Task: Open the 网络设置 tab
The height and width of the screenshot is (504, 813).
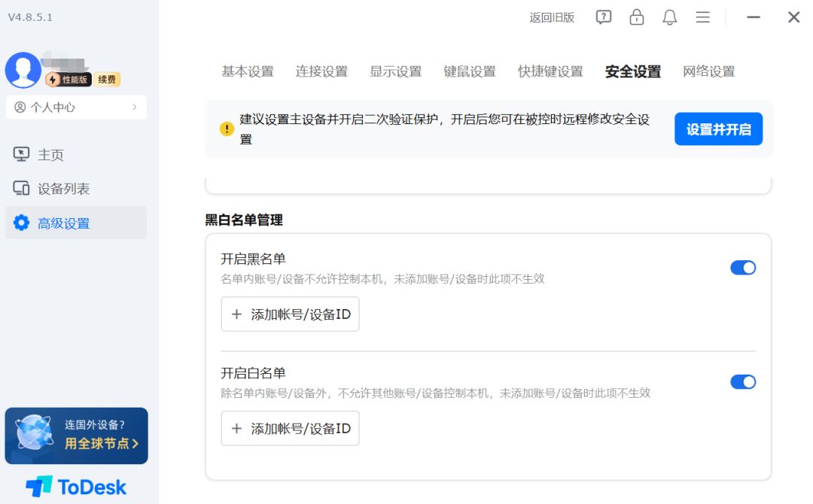Action: 708,71
